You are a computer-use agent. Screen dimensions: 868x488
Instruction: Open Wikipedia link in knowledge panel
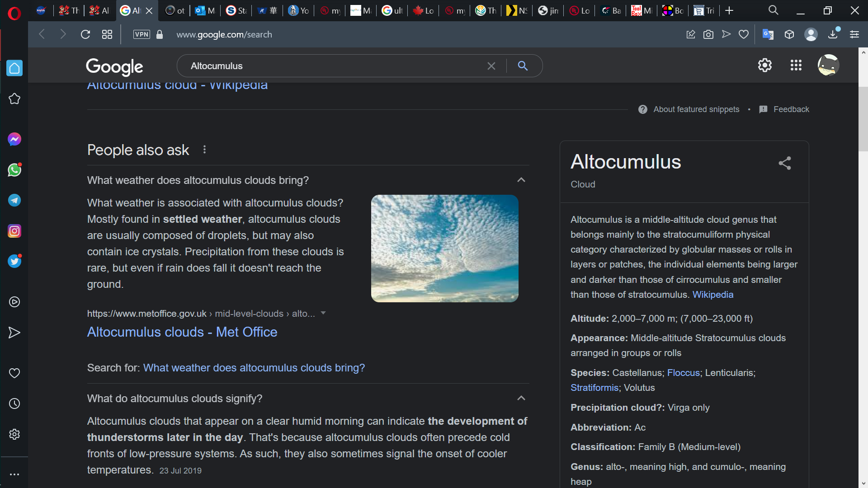click(x=713, y=295)
